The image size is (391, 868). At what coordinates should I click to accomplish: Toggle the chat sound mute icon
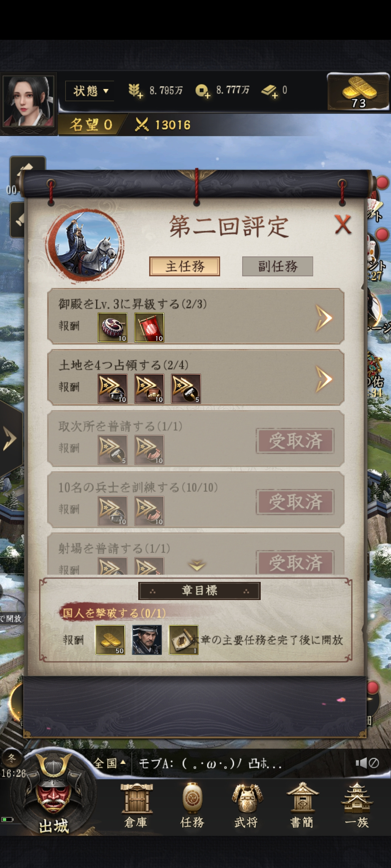tap(367, 763)
